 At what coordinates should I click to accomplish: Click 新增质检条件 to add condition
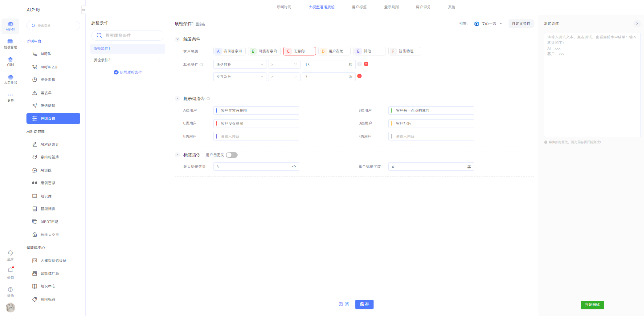pyautogui.click(x=128, y=73)
